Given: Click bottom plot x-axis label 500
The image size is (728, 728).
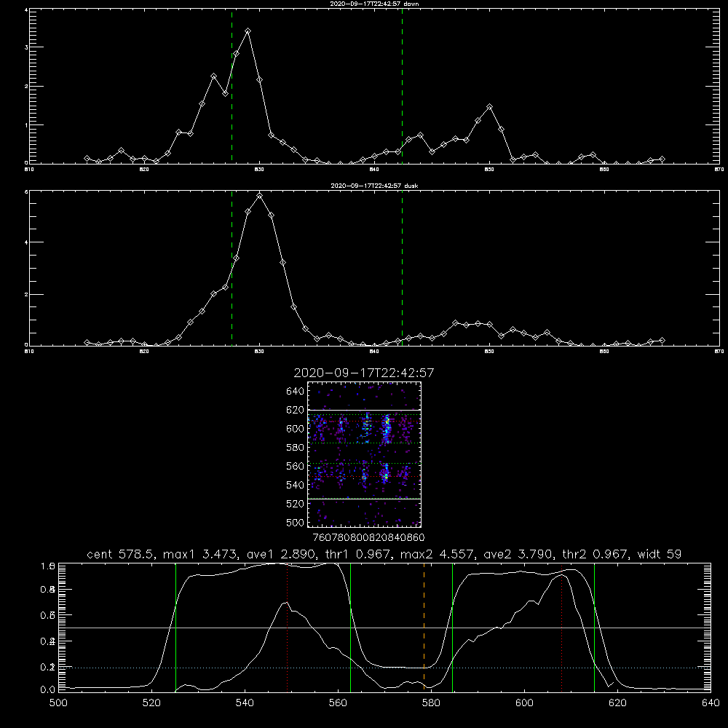Looking at the screenshot, I should click(58, 703).
